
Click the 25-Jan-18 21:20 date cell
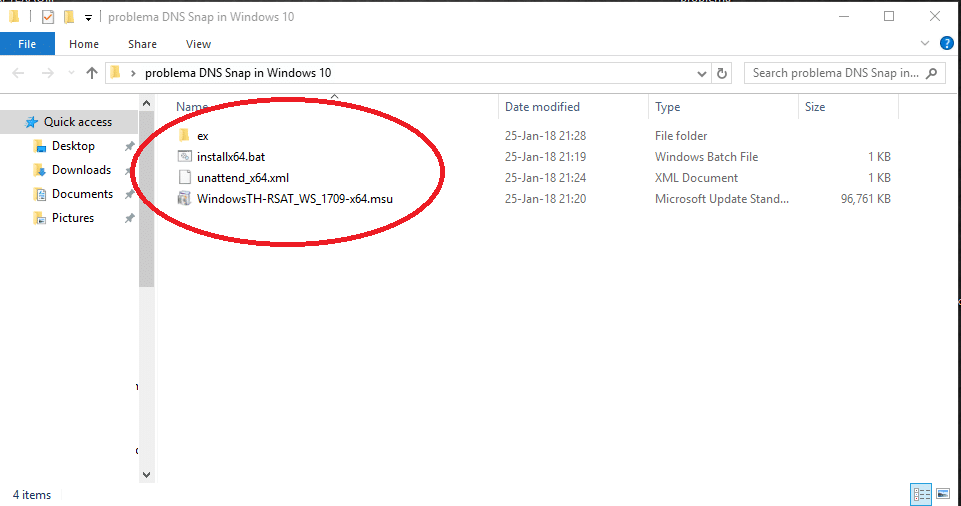coord(545,198)
